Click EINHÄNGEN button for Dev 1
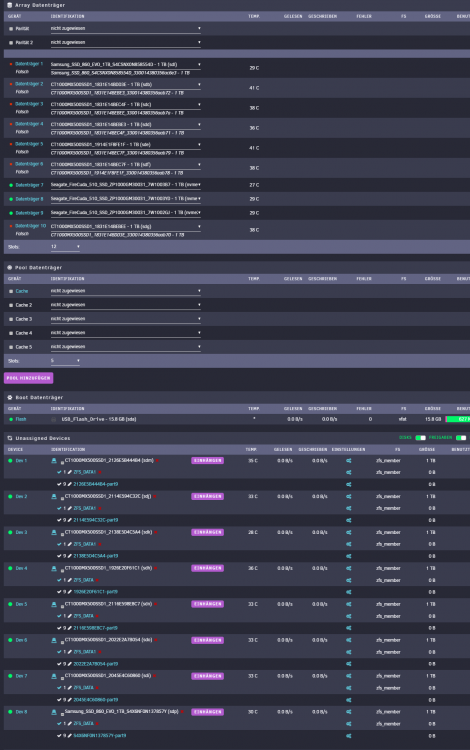 point(208,461)
